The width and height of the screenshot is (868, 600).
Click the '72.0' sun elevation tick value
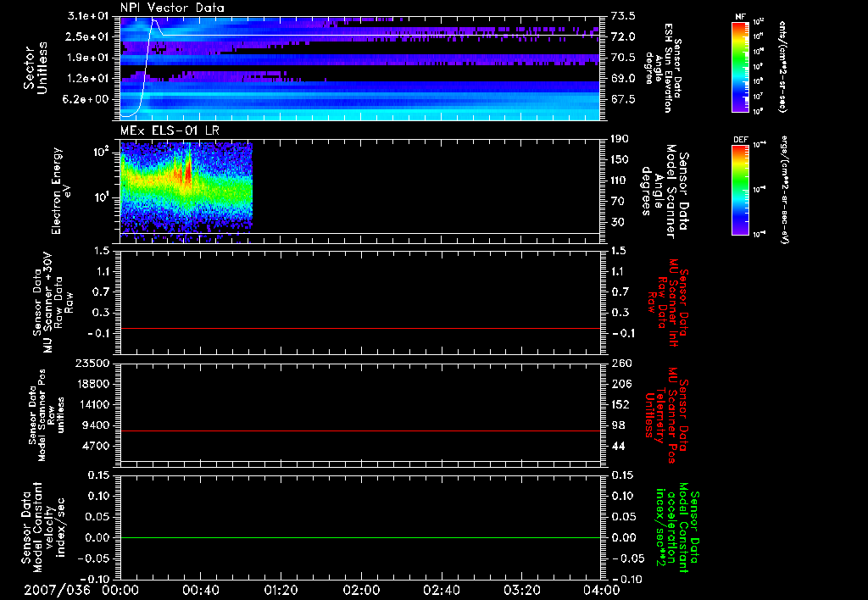point(623,36)
